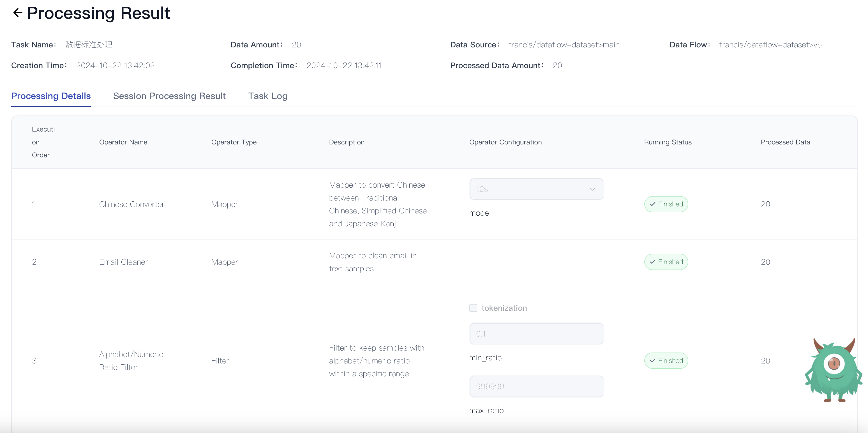
Task: Click the Finished checkmark for Email Cleaner
Action: point(653,262)
